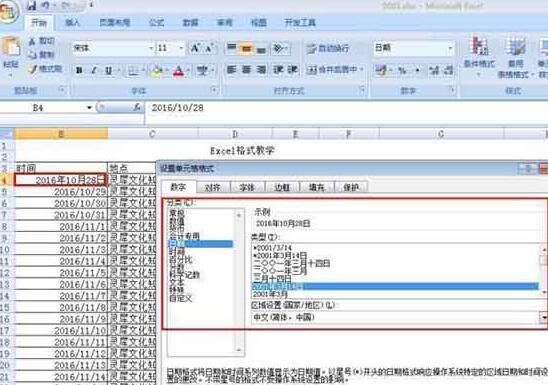
Task: Switch to the 页面布局 ribbon tab
Action: [x=115, y=23]
